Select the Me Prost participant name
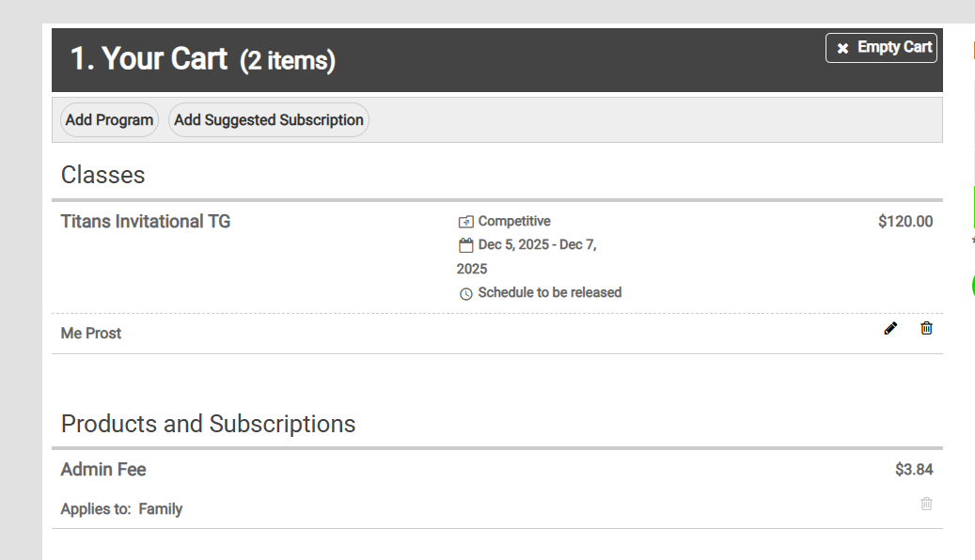Screen dimensions: 975x560 pos(91,334)
